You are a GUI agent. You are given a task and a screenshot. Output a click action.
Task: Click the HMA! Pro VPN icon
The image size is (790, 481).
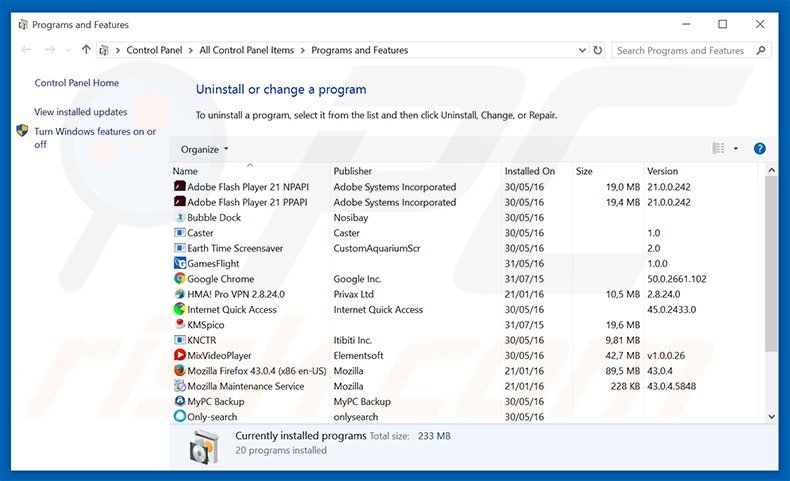pyautogui.click(x=179, y=294)
